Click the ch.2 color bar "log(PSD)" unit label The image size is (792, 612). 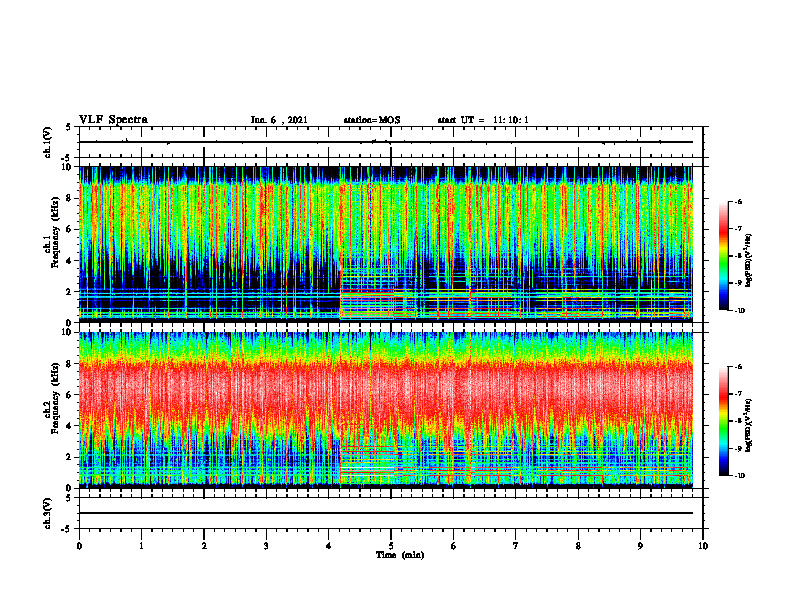(749, 425)
